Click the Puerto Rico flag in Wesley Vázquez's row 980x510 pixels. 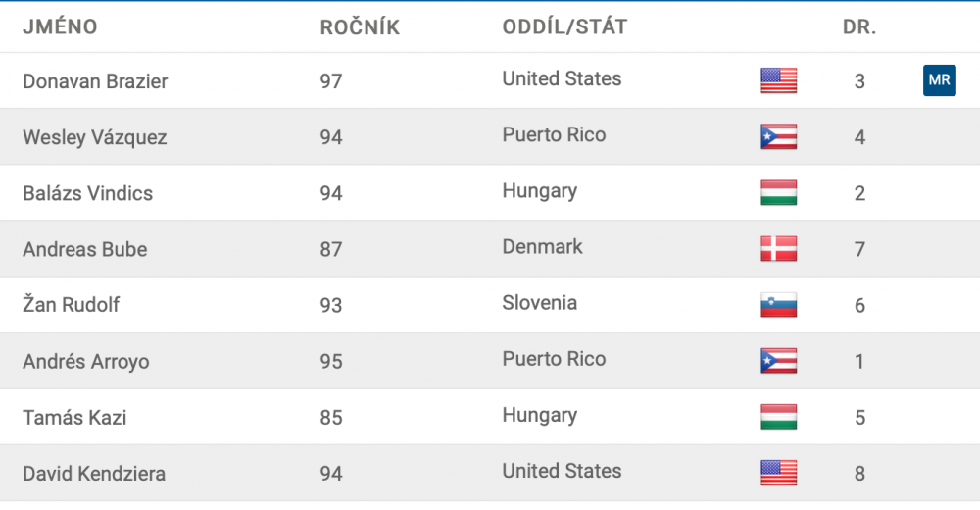[x=778, y=136]
